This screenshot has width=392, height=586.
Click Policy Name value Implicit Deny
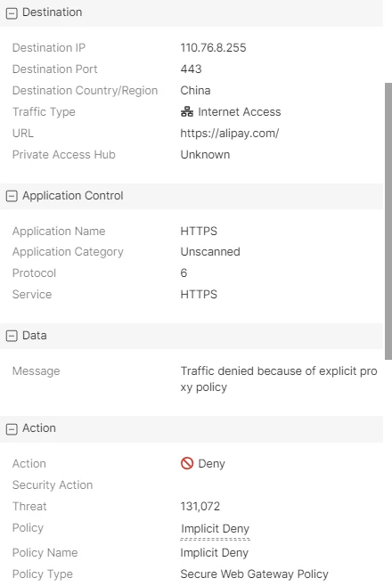pos(214,552)
